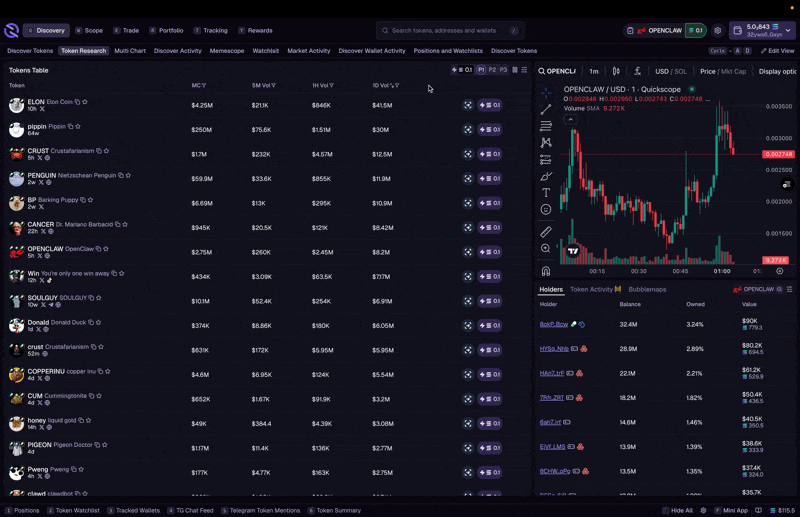Open the emoji sticker chart tool
800x517 pixels.
click(546, 209)
